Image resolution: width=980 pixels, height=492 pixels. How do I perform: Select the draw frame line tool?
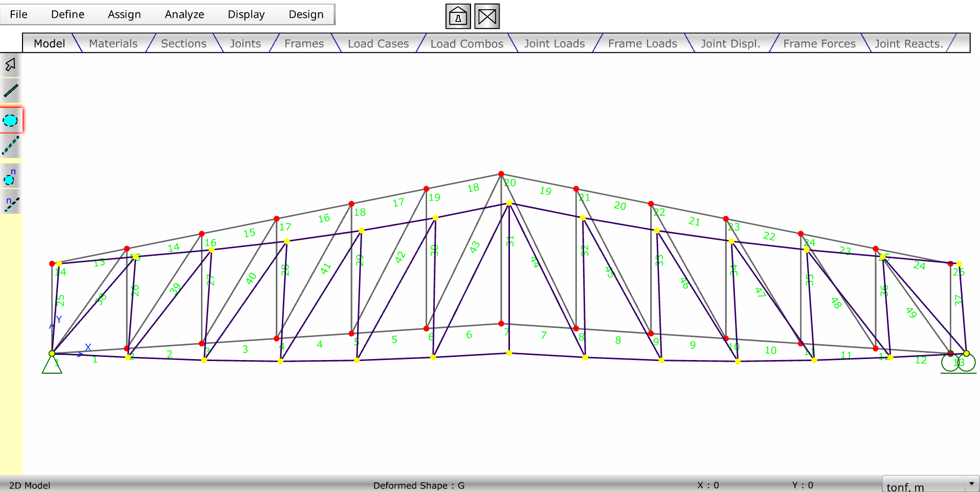[x=10, y=91]
